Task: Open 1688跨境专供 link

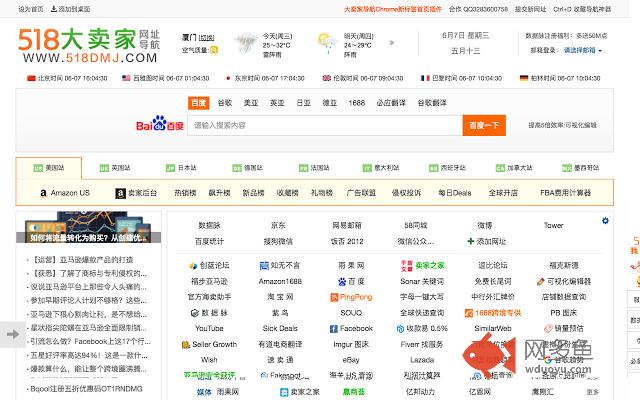Action: (493, 313)
